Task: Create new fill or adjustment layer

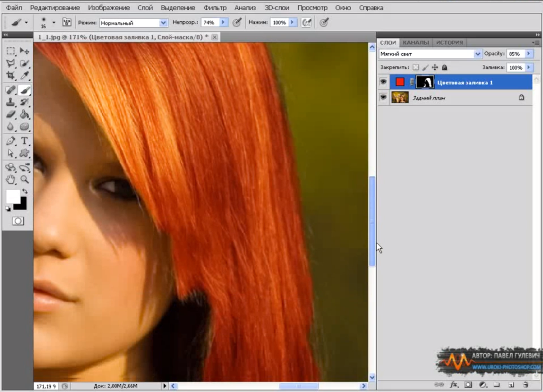Action: click(x=482, y=385)
